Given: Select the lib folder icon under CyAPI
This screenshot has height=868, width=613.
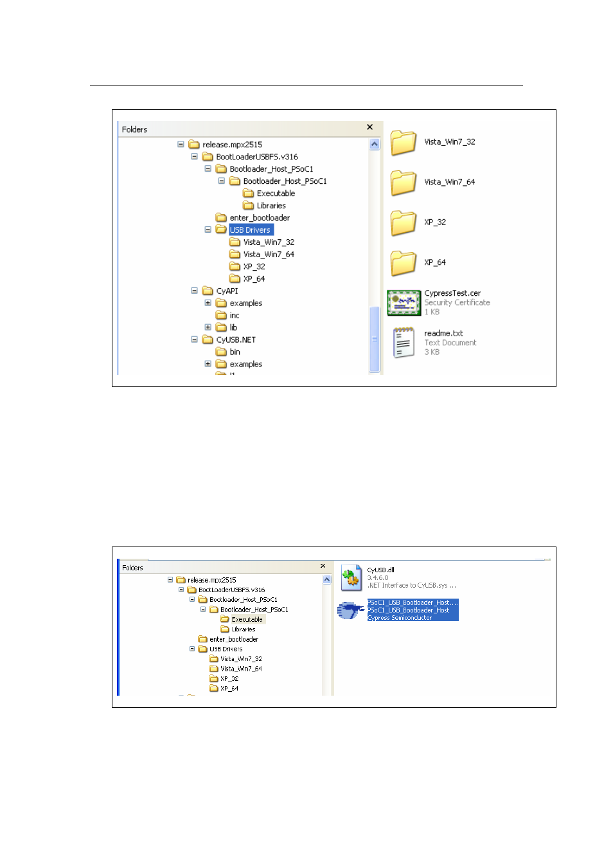Looking at the screenshot, I should tap(221, 328).
